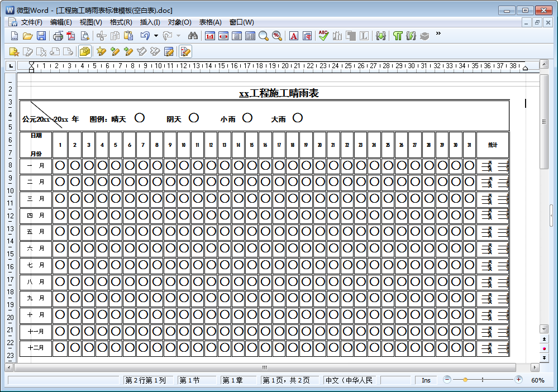
Task: Open the Undo history dropdown arrow
Action: point(156,36)
